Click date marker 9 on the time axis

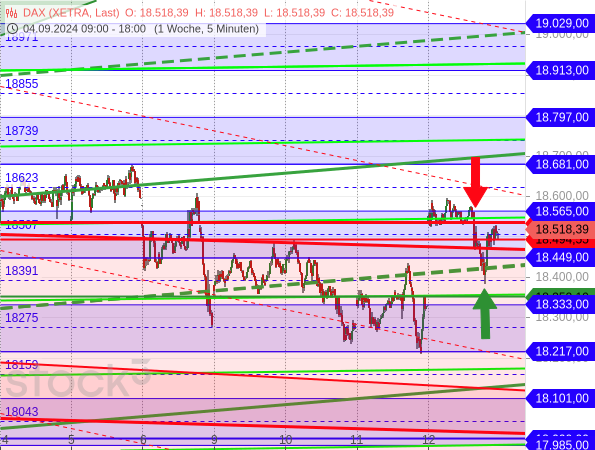[214, 440]
